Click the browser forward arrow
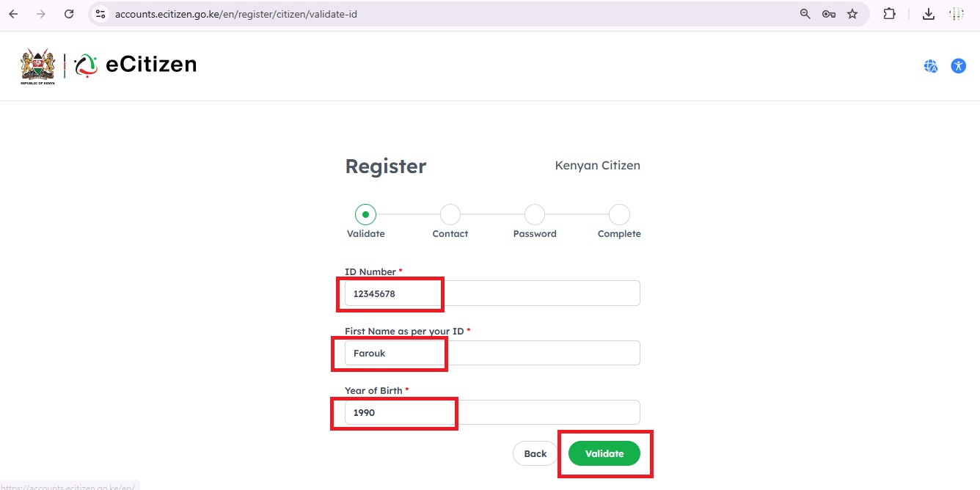 41,14
